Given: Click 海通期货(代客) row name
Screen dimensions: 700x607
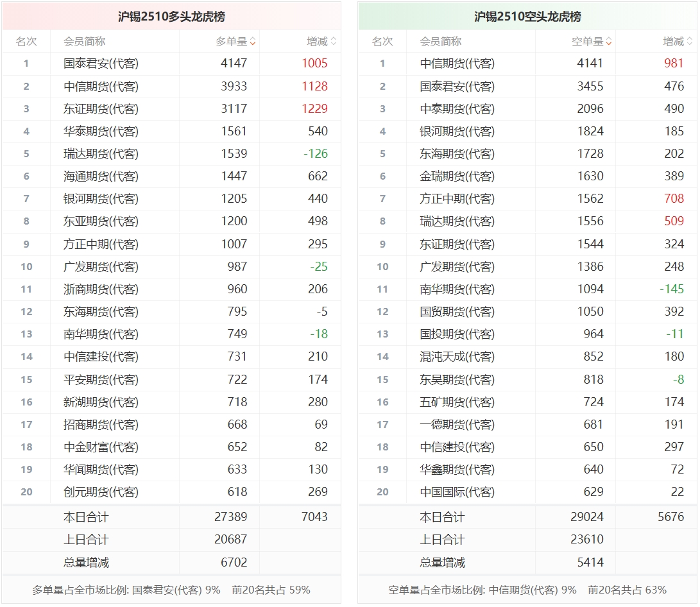Looking at the screenshot, I should tap(101, 176).
